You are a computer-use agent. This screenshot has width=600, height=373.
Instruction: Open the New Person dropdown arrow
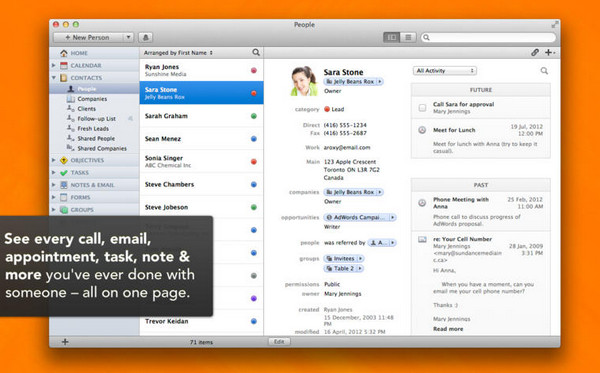pyautogui.click(x=129, y=37)
